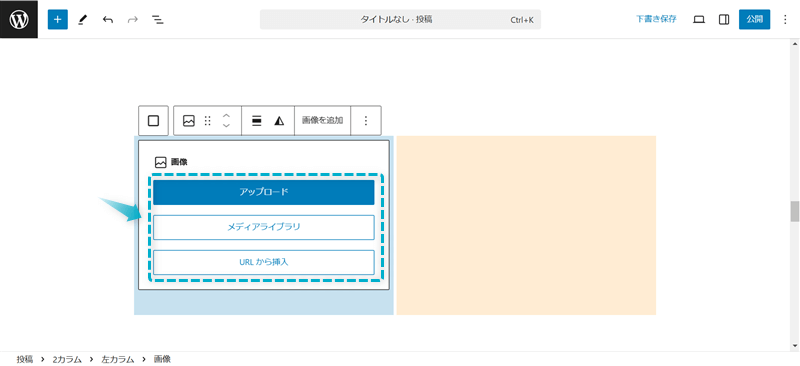The image size is (800, 366).
Task: Select 投稿 in the breadcrumb
Action: [x=24, y=359]
